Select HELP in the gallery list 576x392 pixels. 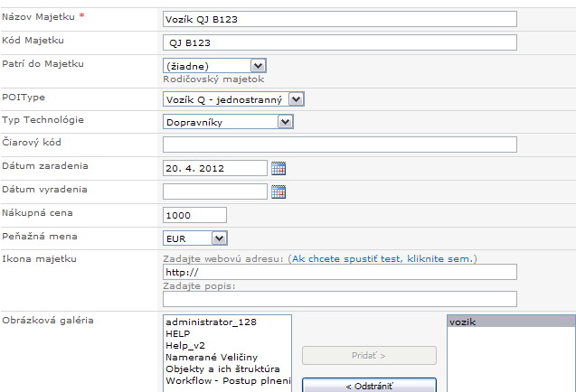pyautogui.click(x=227, y=333)
